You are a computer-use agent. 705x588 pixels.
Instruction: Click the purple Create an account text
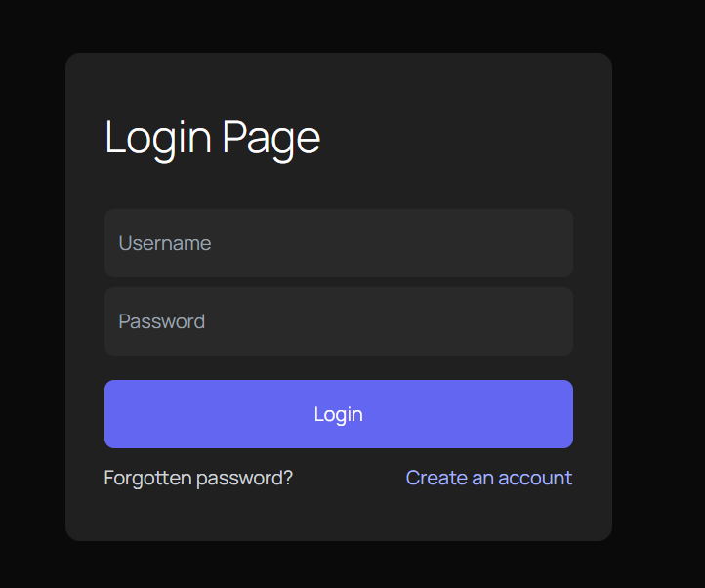click(x=488, y=478)
